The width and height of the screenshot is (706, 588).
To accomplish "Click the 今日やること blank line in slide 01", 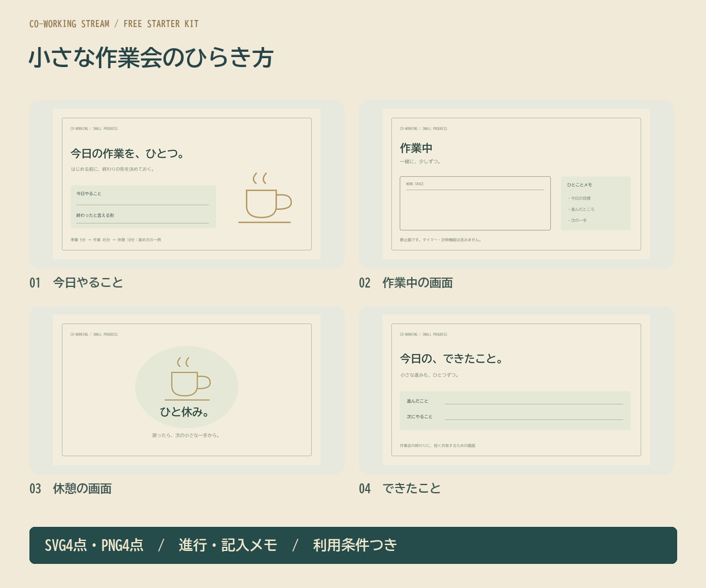I will (142, 205).
